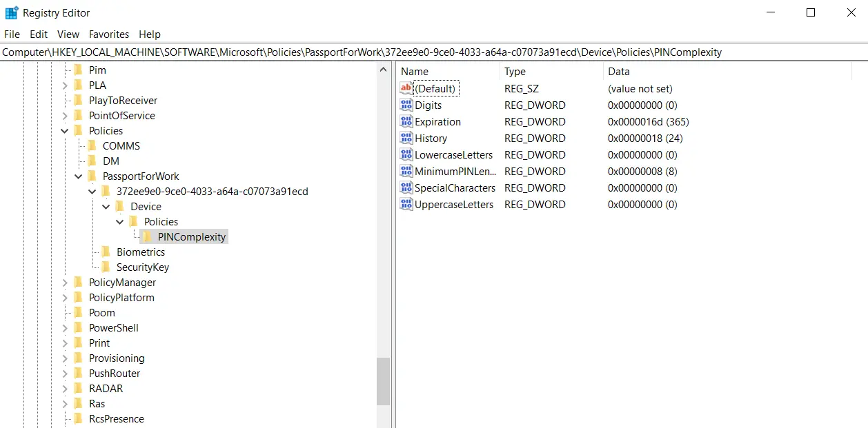Click the Expiration binary value icon
Image resolution: width=868 pixels, height=428 pixels.
(x=405, y=121)
